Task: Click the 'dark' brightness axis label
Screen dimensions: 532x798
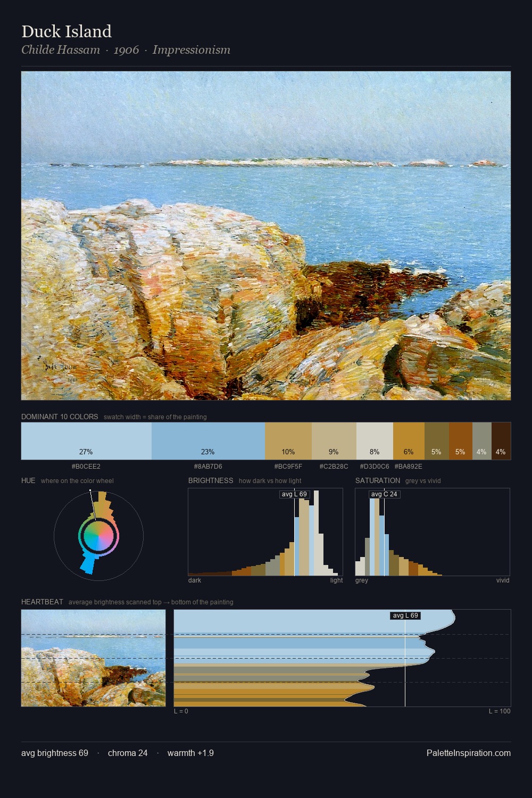Action: 195,580
